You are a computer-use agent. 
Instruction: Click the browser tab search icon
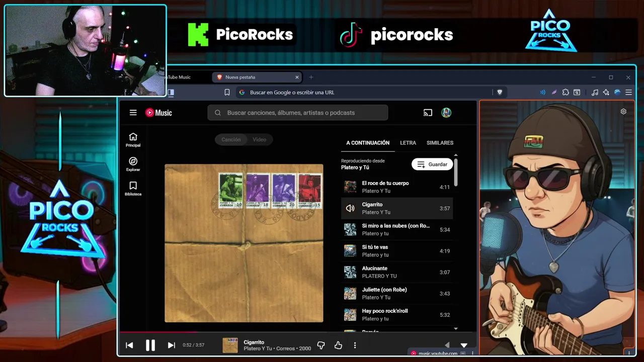pyautogui.click(x=577, y=93)
